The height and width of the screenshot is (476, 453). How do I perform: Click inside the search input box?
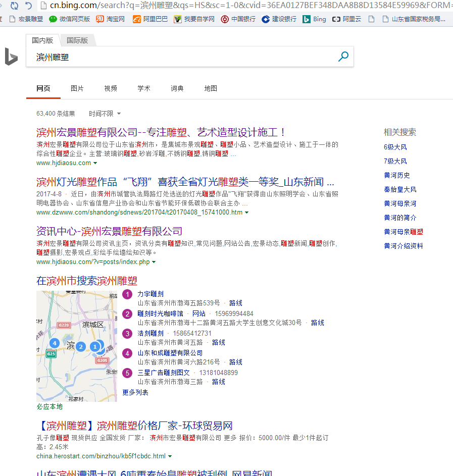177,57
